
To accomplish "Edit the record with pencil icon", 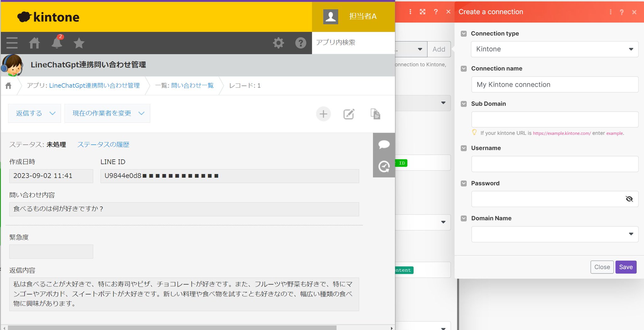I will (349, 114).
